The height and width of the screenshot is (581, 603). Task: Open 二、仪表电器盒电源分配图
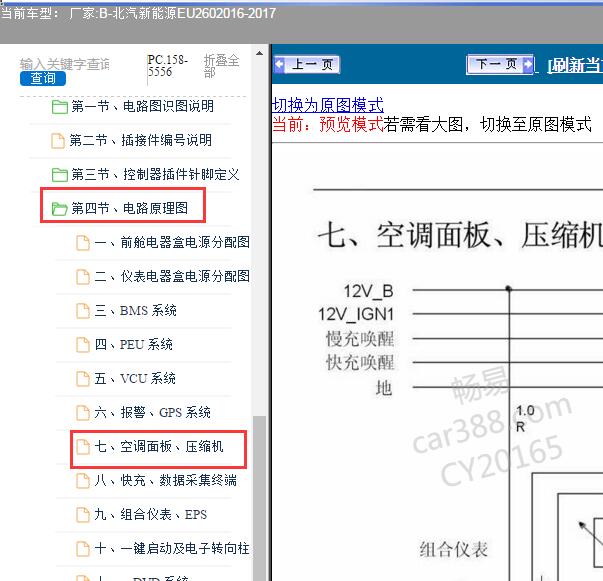click(x=172, y=276)
